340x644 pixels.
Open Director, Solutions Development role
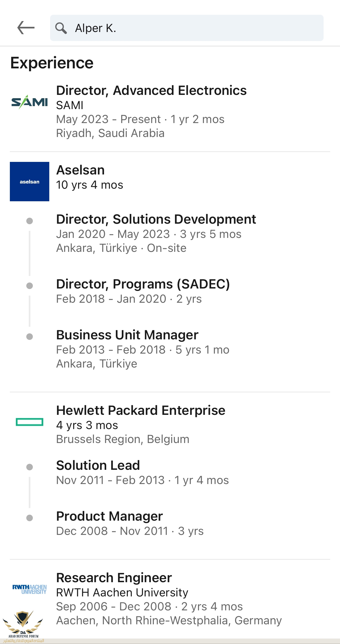click(156, 219)
